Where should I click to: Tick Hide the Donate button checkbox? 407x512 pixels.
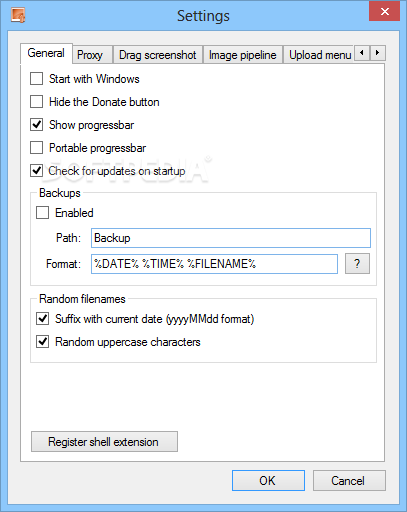36,102
